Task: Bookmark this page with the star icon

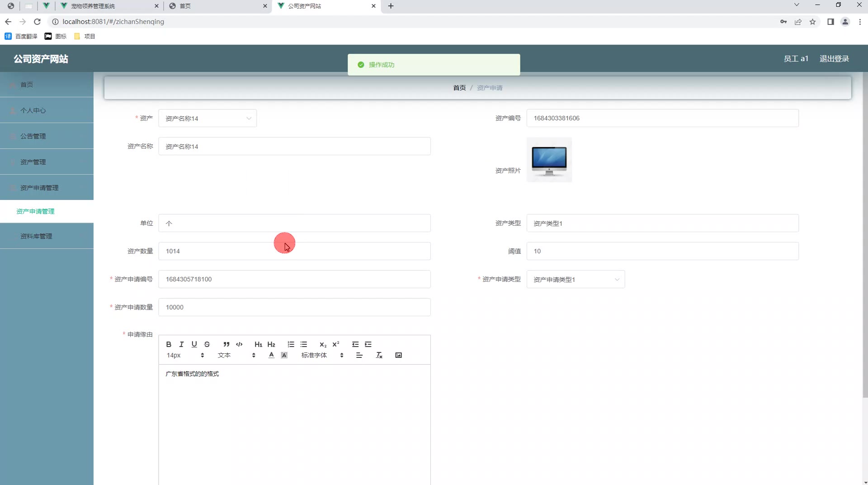Action: 812,22
